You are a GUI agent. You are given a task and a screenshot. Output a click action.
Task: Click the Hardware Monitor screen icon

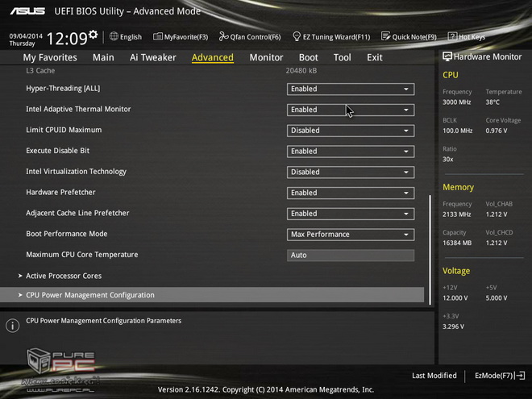(447, 56)
